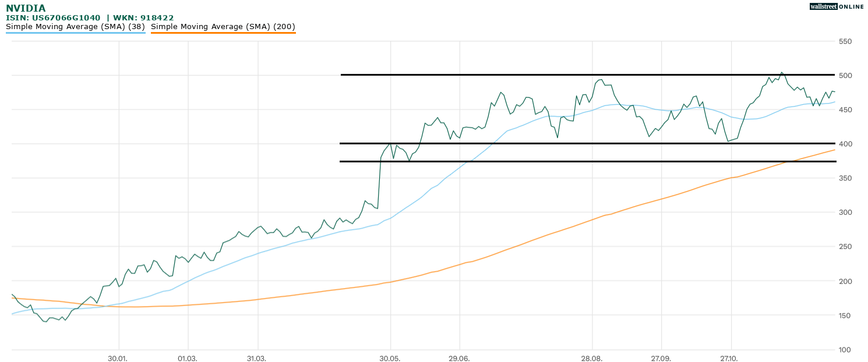Click the 29.06. date label
This screenshot has width=868, height=362.
(x=460, y=359)
